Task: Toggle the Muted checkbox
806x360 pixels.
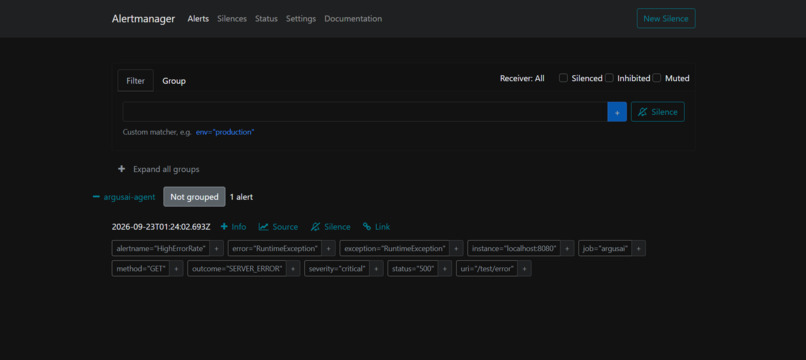Action: click(656, 78)
